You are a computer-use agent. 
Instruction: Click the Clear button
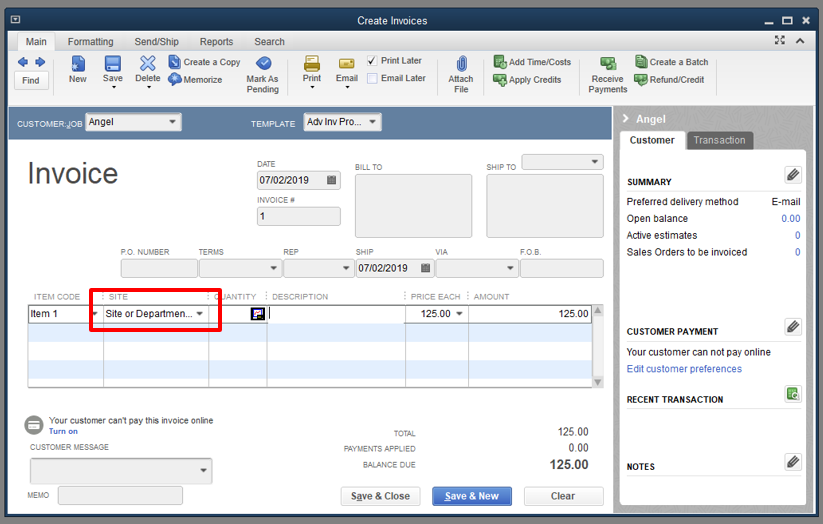coord(563,496)
